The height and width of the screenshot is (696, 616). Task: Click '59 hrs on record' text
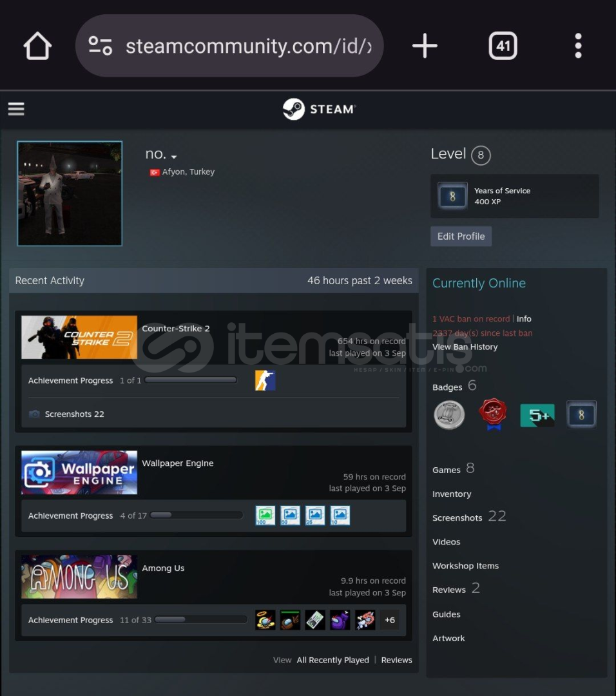point(374,477)
